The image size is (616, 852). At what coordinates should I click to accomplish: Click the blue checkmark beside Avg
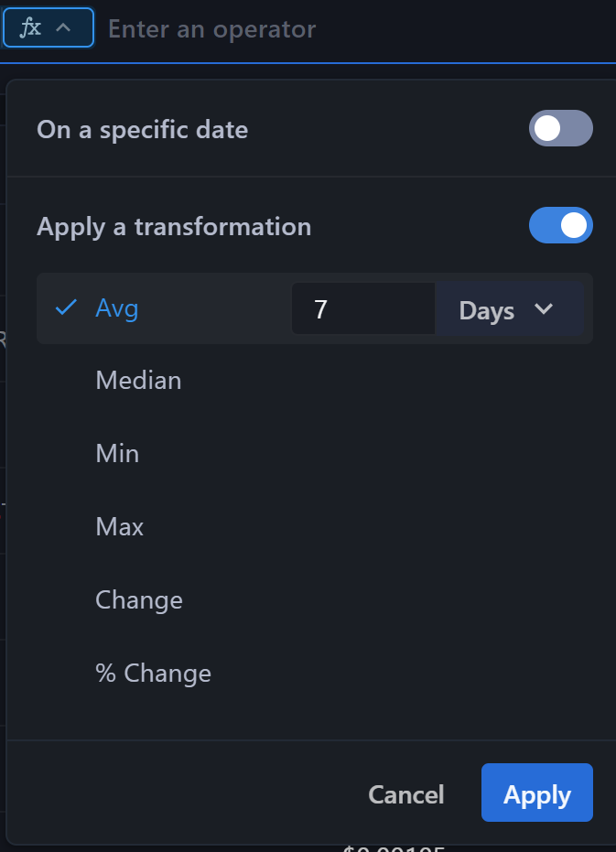[66, 307]
